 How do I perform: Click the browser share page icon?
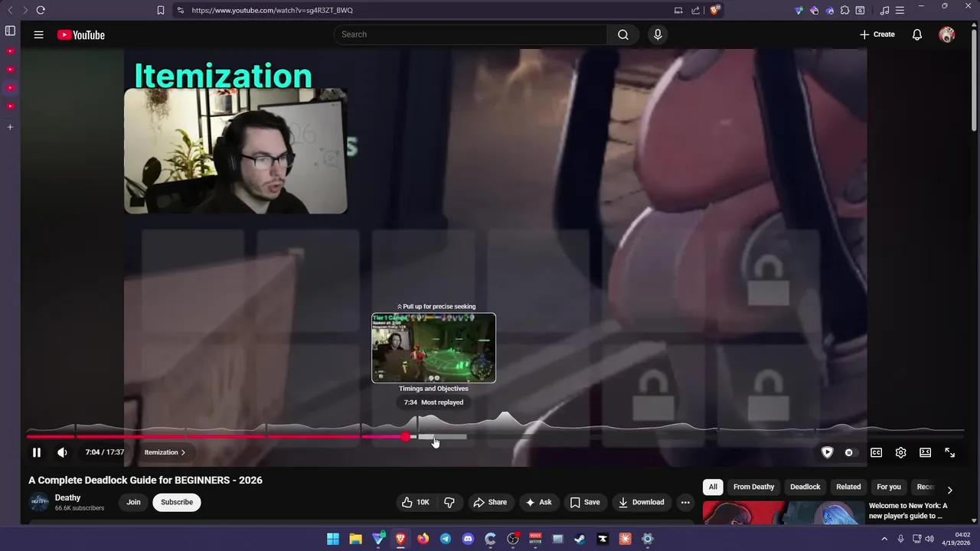tap(695, 10)
